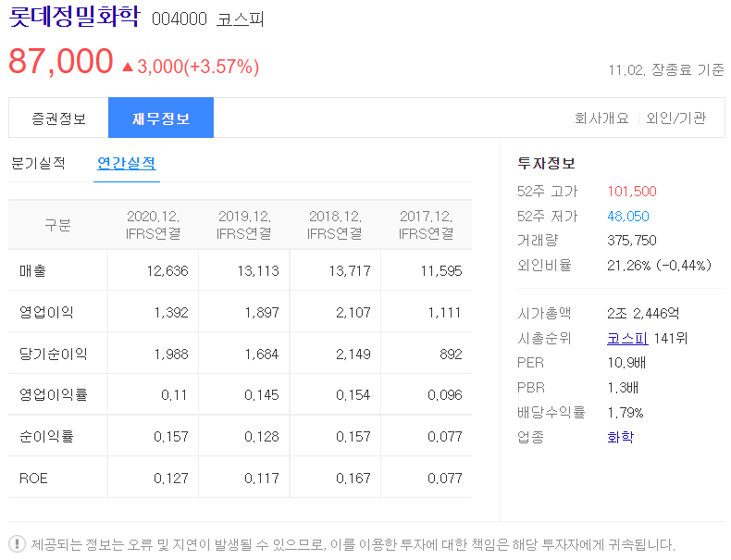
Task: Follow the 코스피 market rank link
Action: pos(627,338)
